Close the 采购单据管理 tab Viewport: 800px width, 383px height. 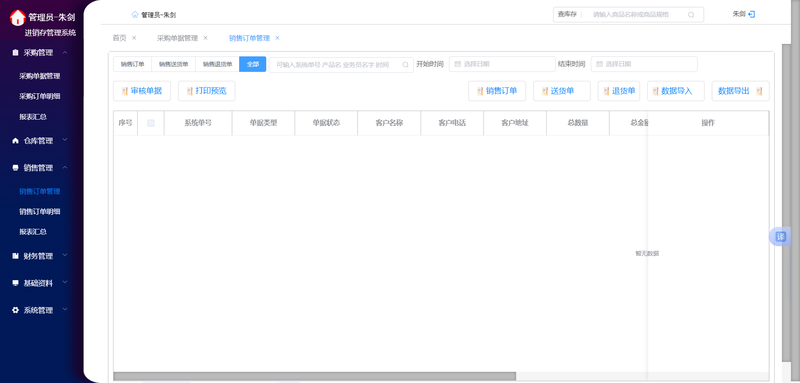pyautogui.click(x=205, y=38)
